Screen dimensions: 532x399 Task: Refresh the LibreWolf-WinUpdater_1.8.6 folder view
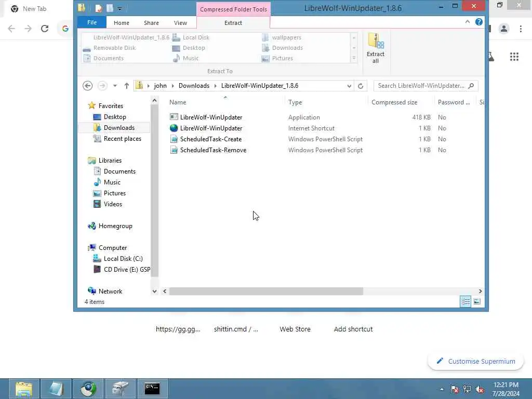pyautogui.click(x=361, y=86)
